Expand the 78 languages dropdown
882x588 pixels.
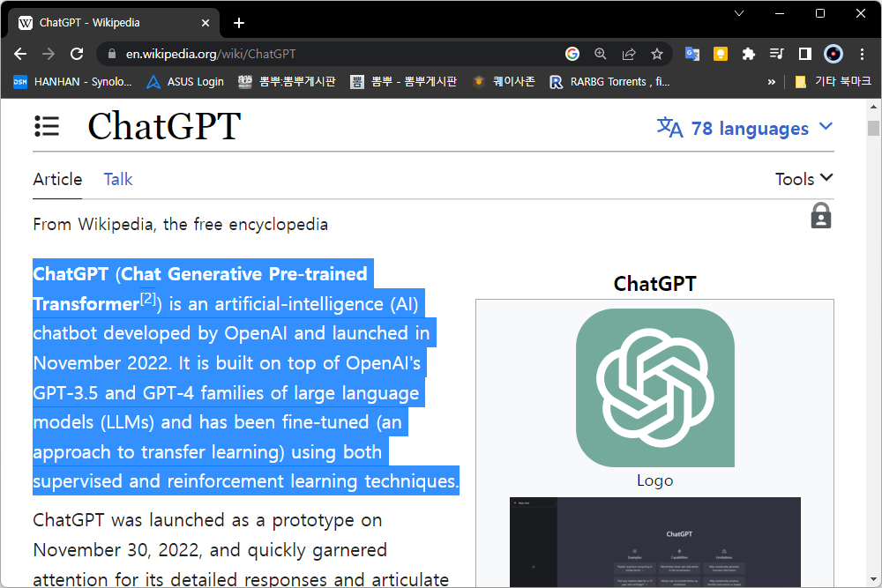click(744, 128)
